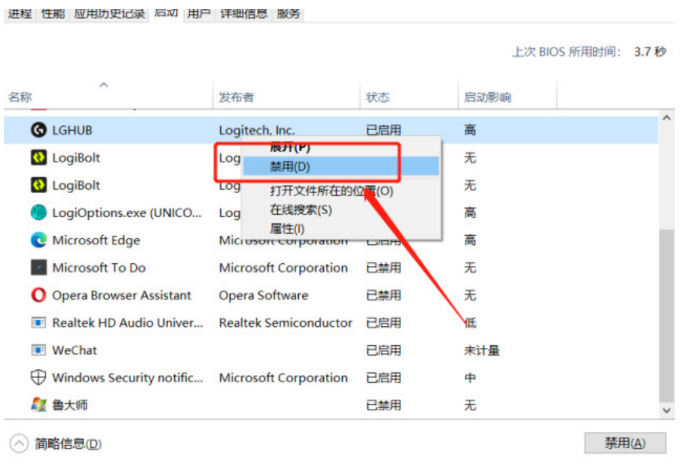This screenshot has width=681, height=465.
Task: Click the Realtek HD Audio icon
Action: 39,323
